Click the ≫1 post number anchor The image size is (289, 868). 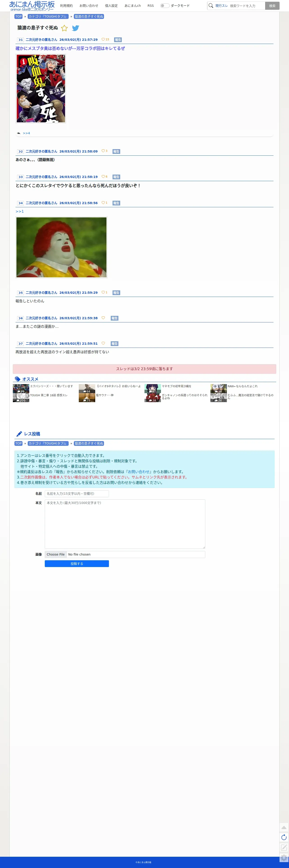coord(20,40)
